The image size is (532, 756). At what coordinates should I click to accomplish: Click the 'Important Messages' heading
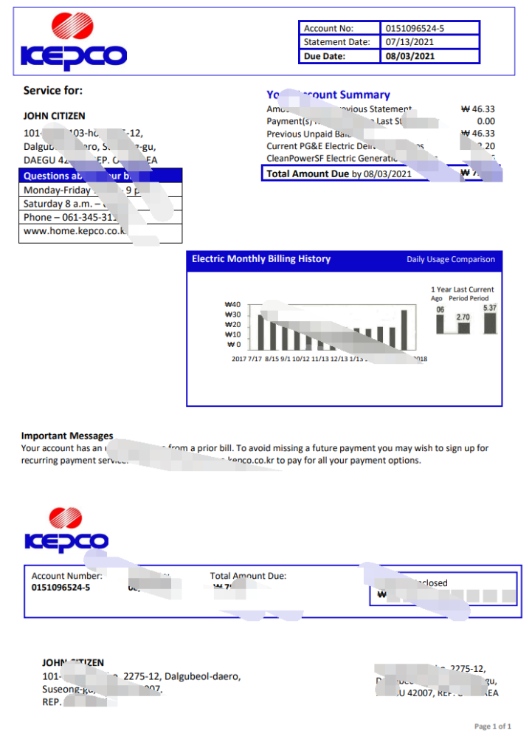click(67, 436)
